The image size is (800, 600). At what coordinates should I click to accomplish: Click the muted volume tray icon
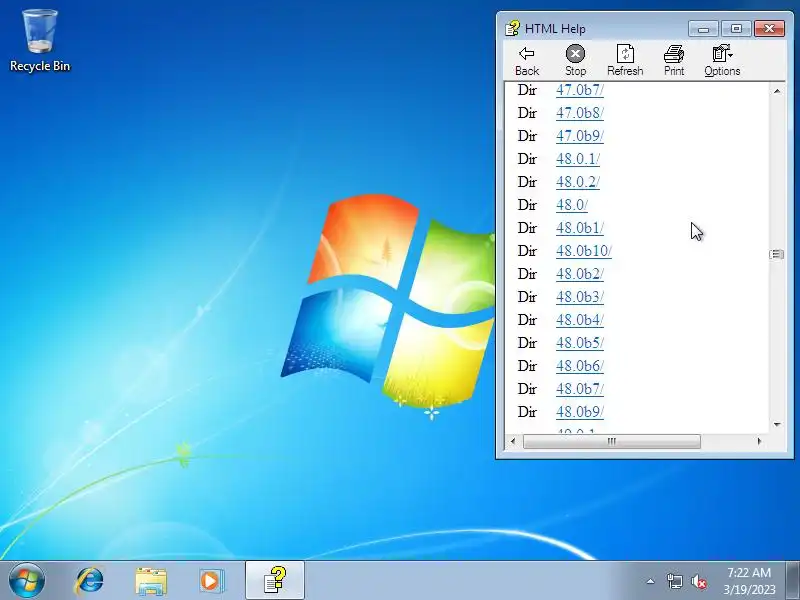pyautogui.click(x=698, y=581)
